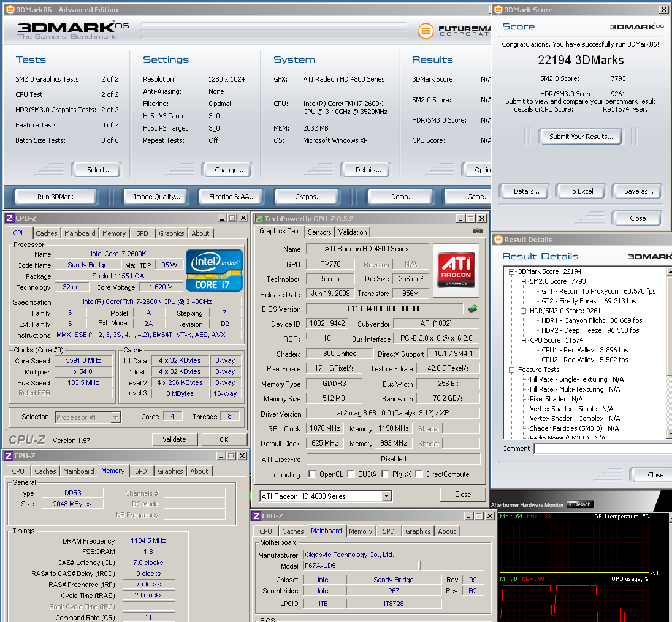Click the ATI Radeon logo in GPU-Z

[456, 270]
